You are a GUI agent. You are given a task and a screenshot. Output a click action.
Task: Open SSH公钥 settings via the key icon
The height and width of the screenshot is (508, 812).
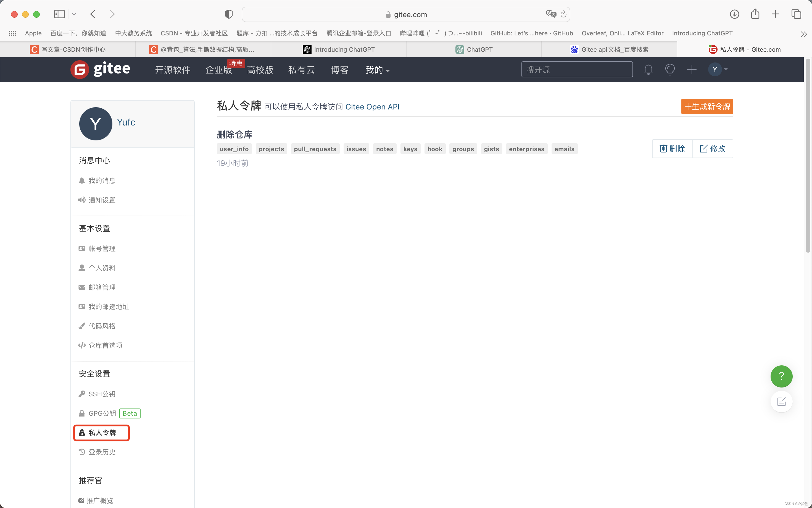[82, 394]
